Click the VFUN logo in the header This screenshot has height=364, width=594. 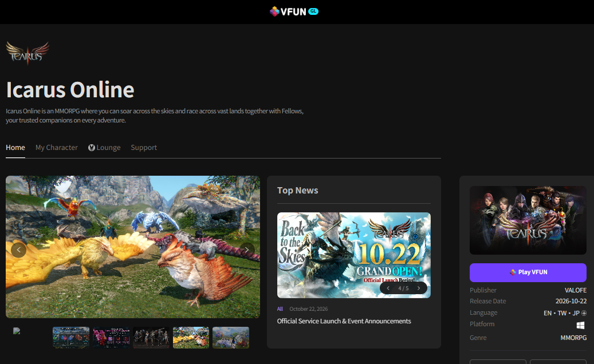(x=294, y=11)
